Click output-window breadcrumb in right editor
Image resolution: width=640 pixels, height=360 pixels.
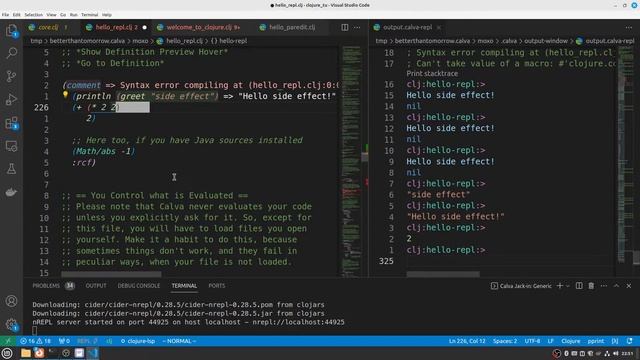click(546, 41)
